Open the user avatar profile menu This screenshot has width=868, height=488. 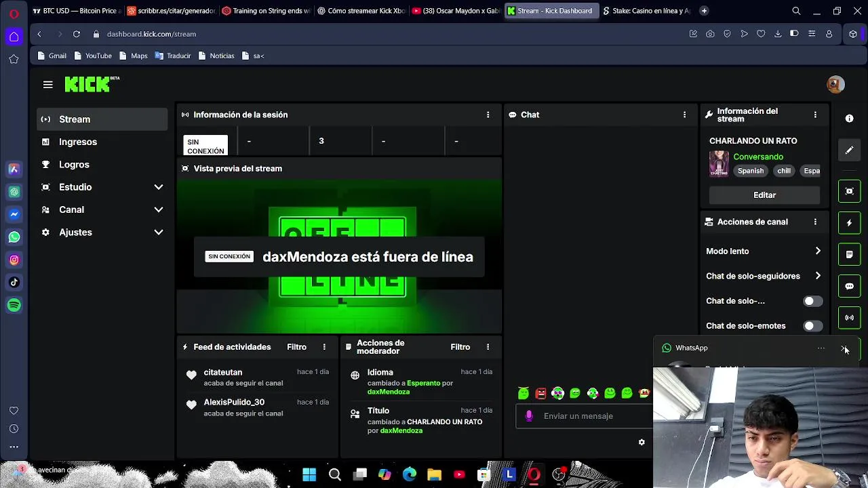pyautogui.click(x=835, y=84)
